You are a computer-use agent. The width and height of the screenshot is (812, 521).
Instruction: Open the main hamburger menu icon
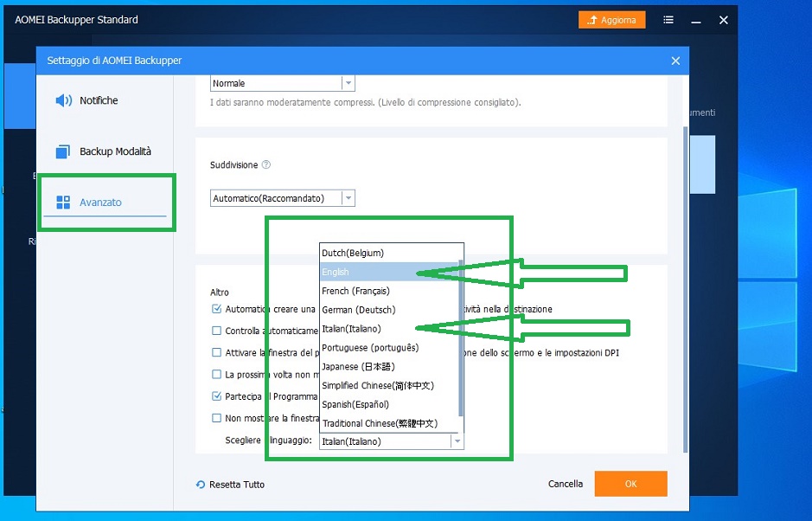[x=668, y=20]
